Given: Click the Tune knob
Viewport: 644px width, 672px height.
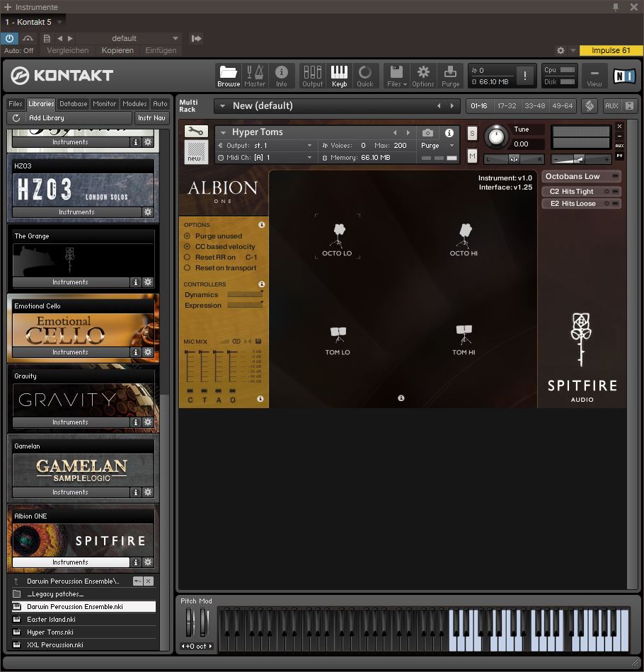Looking at the screenshot, I should click(496, 137).
